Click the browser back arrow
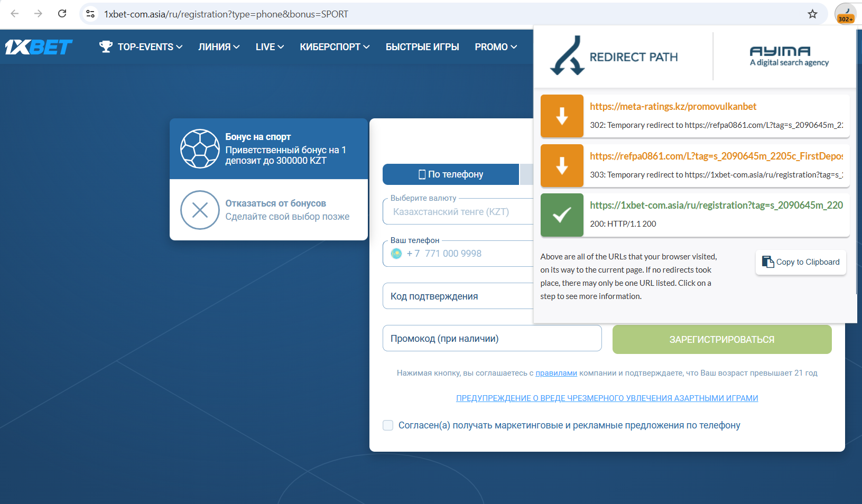This screenshot has width=862, height=504. 15,14
